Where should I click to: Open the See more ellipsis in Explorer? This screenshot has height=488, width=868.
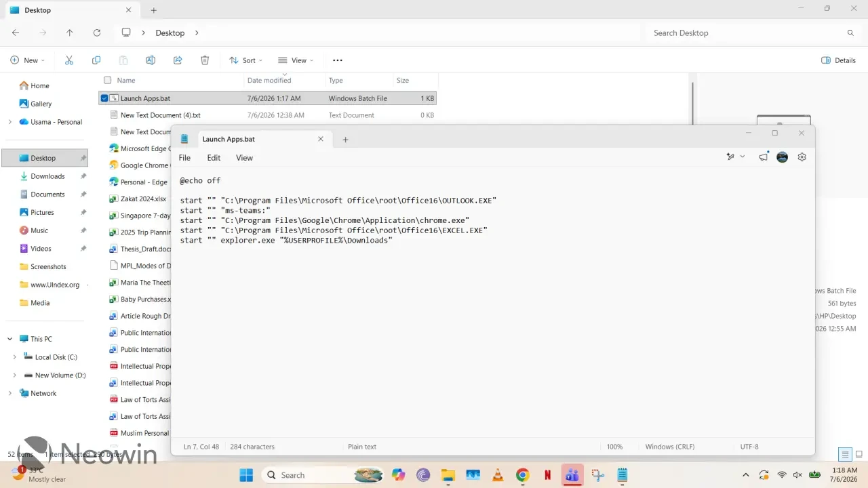338,60
